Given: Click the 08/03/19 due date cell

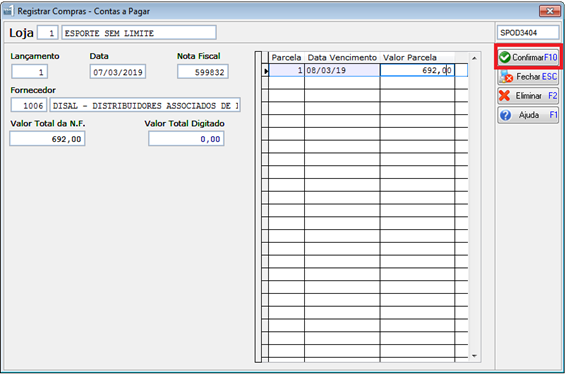Looking at the screenshot, I should pos(342,70).
